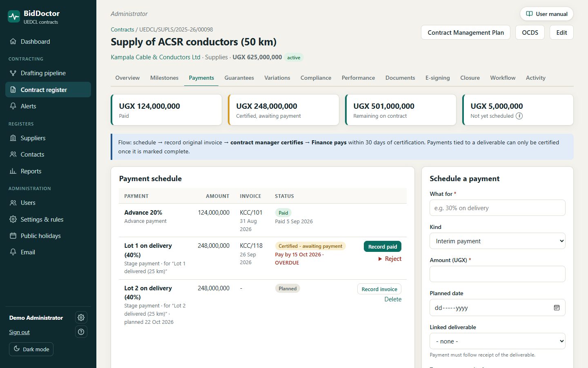Viewport: 588px width, 368px height.
Task: Click the Amount (UGX) input field
Action: tap(497, 274)
